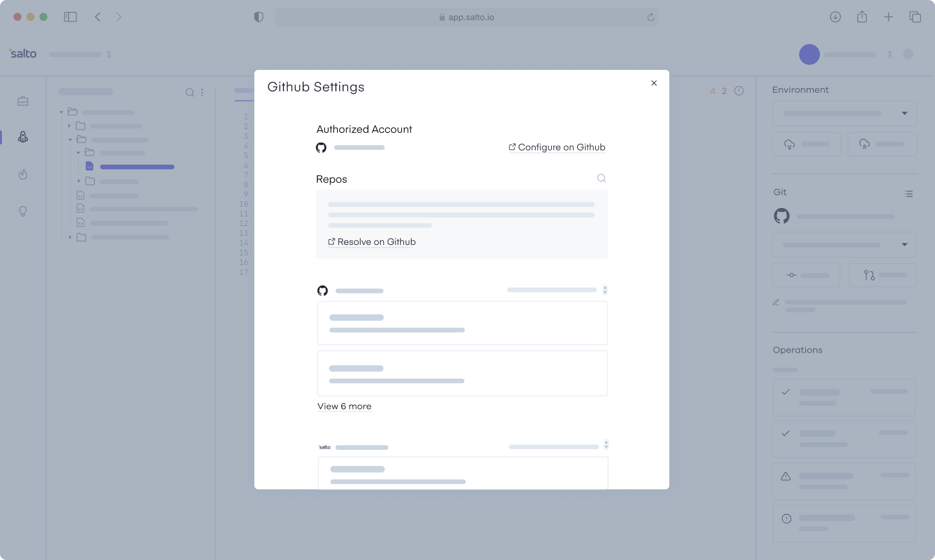
Task: Open flame icon in left sidebar
Action: tap(23, 174)
